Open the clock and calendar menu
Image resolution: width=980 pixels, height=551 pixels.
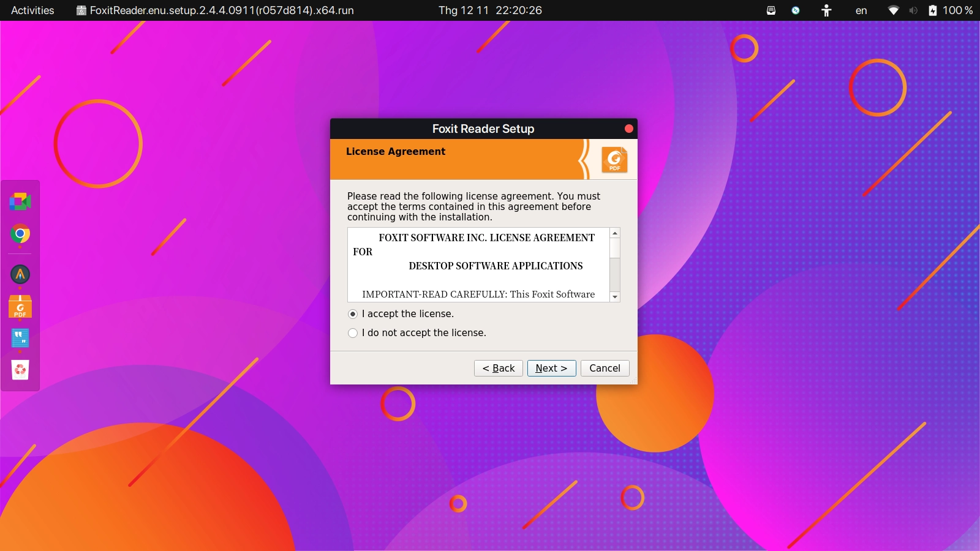tap(490, 10)
